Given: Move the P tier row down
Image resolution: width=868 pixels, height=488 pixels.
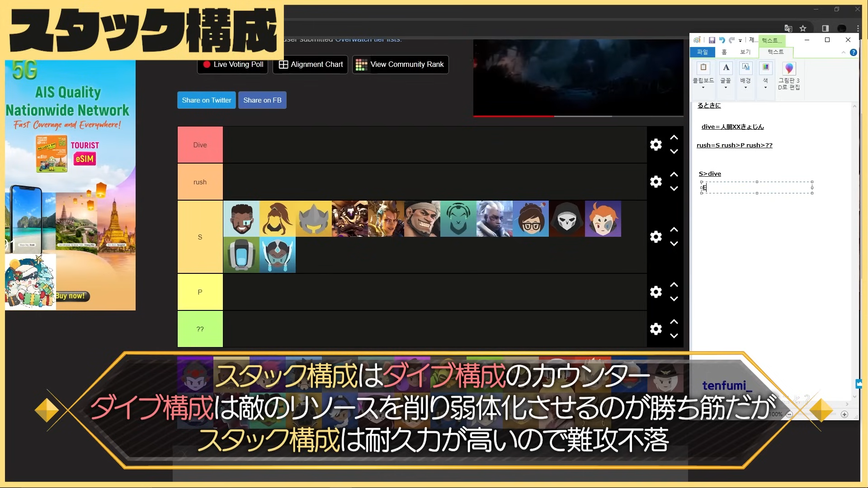Looking at the screenshot, I should pyautogui.click(x=674, y=299).
